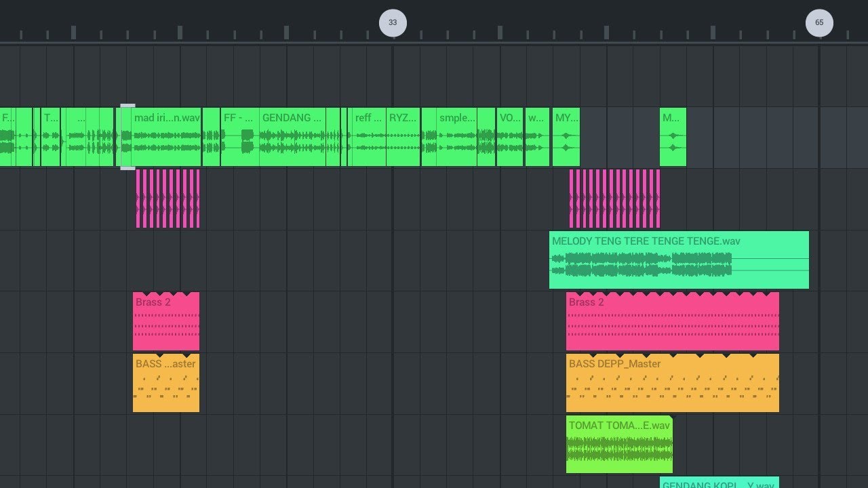Select the 'smple...' audio clip
The height and width of the screenshot is (488, 868).
tap(456, 136)
